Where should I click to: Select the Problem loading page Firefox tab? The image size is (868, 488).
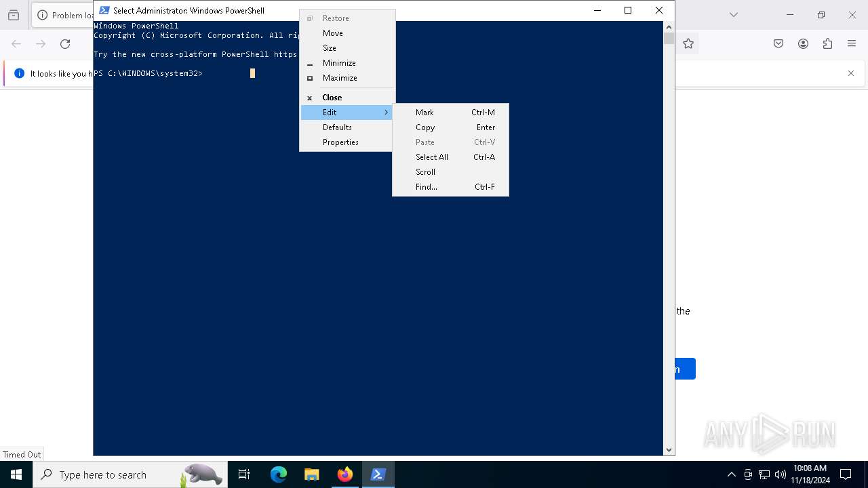(63, 15)
